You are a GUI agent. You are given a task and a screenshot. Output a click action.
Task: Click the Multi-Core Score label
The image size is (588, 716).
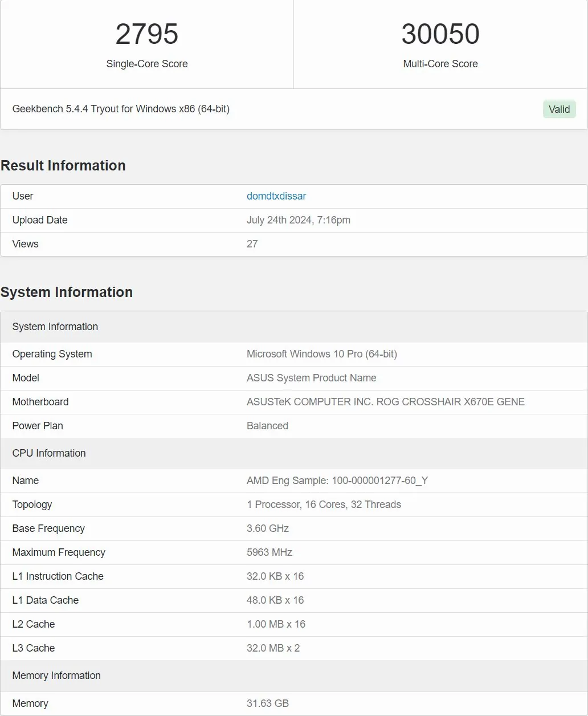440,64
